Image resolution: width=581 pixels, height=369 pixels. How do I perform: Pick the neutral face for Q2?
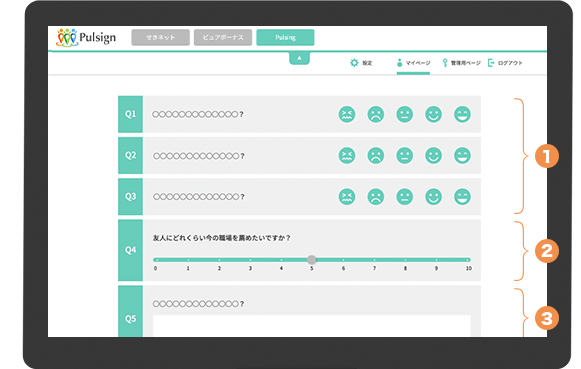[404, 155]
